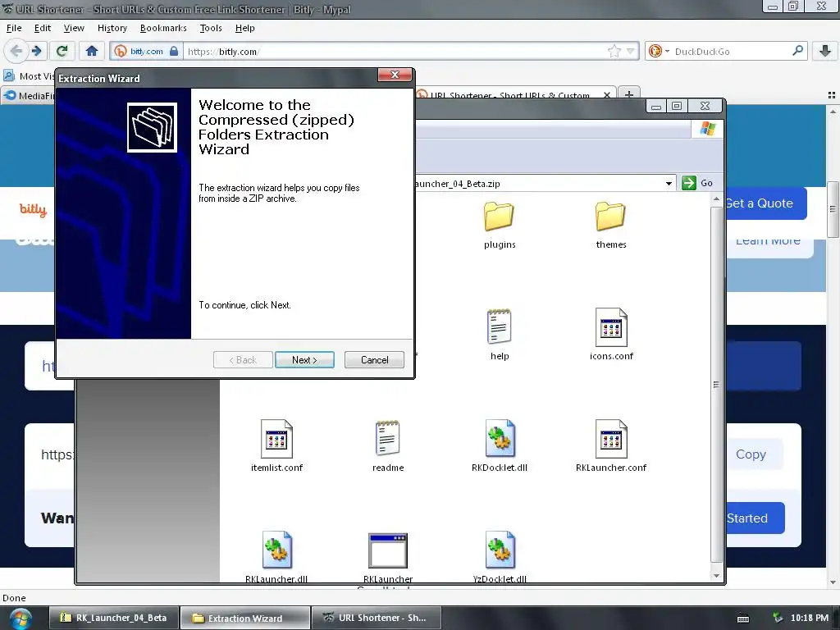Select the icons.conf file

[x=610, y=335]
